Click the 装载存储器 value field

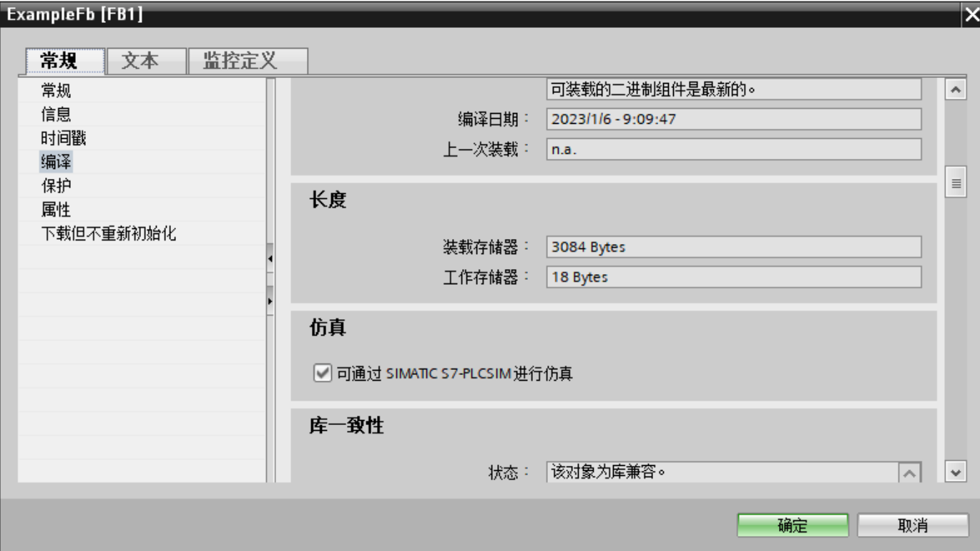click(x=733, y=247)
